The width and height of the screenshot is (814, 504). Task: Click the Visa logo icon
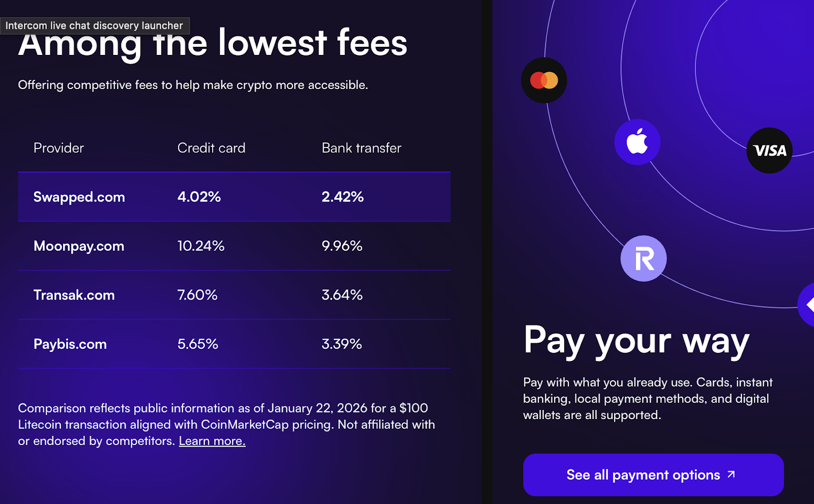769,151
